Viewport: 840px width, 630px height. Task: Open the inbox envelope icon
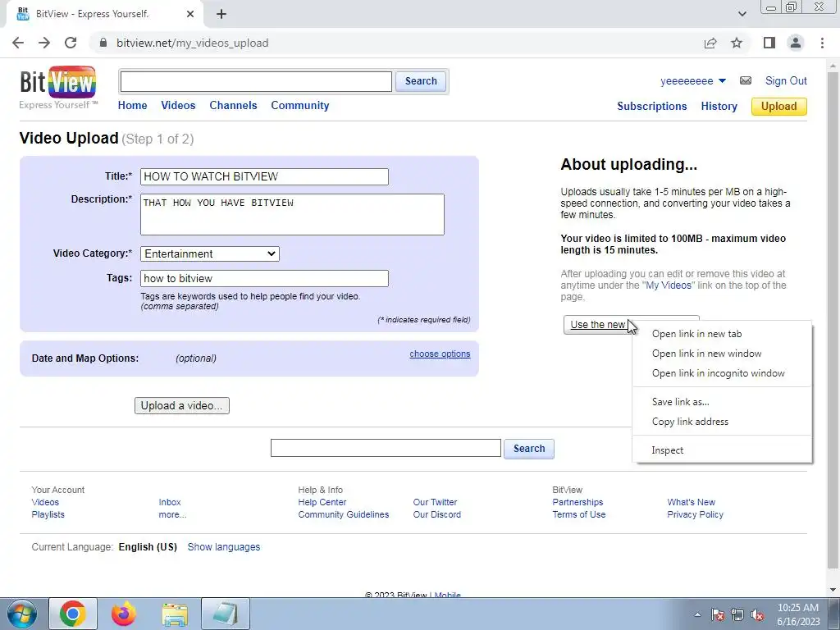pyautogui.click(x=745, y=80)
